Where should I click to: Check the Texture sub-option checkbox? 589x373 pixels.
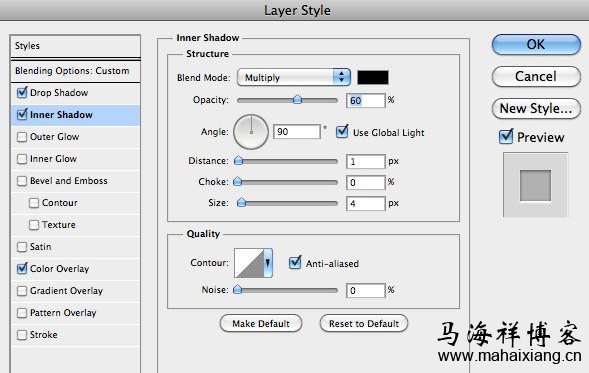[34, 225]
